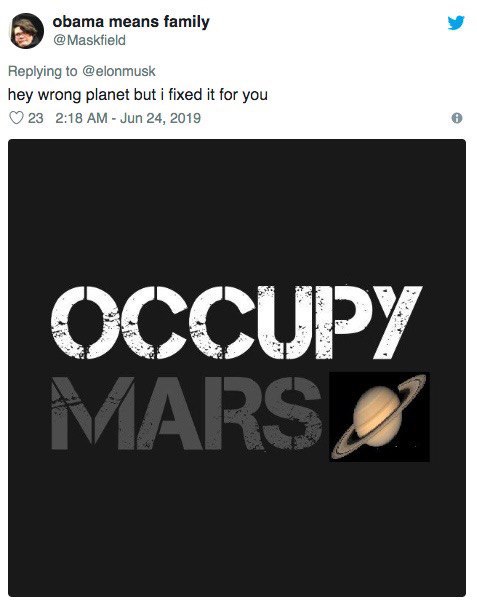Screen dimensions: 477x607
Task: Click the black area above the OCCUPY text
Action: coord(237,213)
